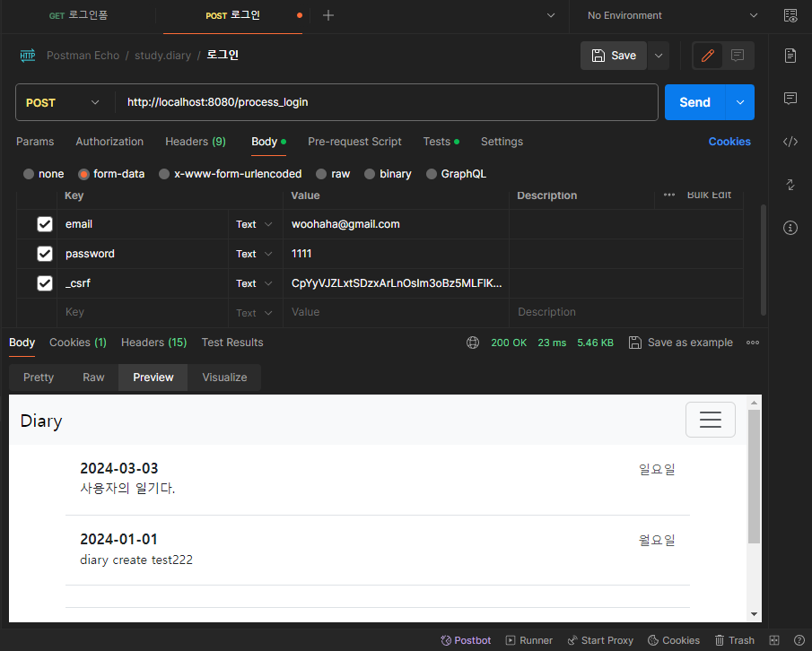Add a new request tab
The image size is (812, 651).
tap(327, 15)
